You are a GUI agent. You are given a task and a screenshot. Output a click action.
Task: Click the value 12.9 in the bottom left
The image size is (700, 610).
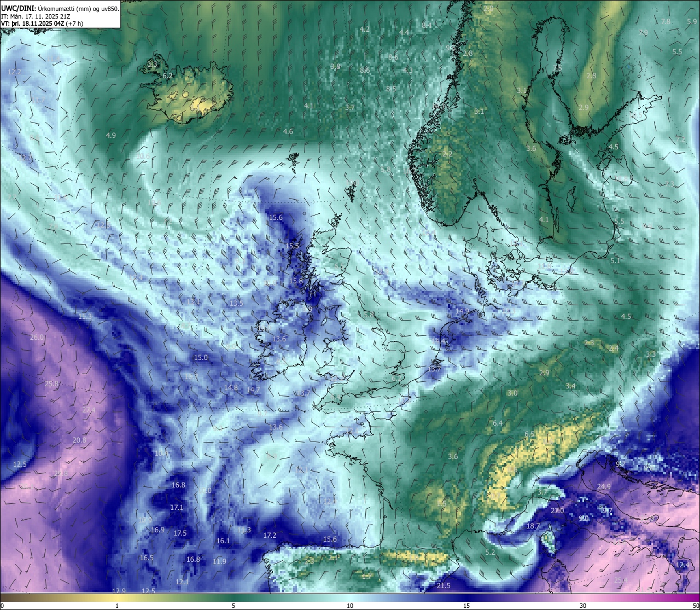(119, 591)
